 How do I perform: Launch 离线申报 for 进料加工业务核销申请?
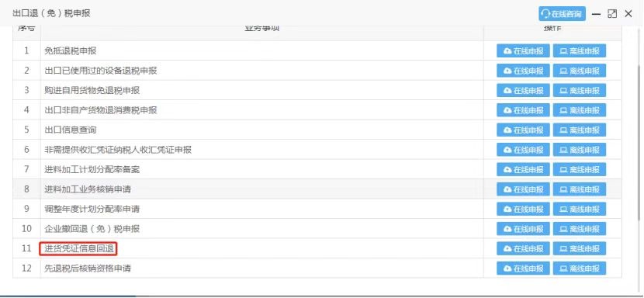(x=579, y=189)
